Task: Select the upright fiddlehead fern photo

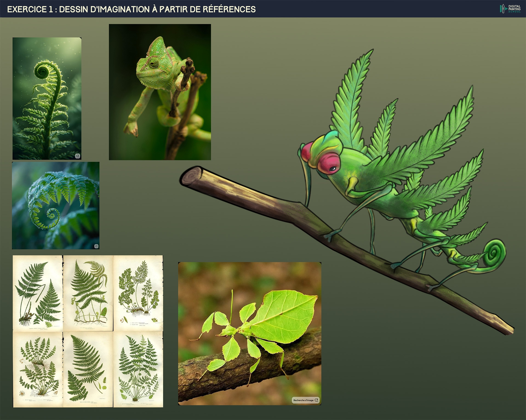Action: (x=47, y=99)
